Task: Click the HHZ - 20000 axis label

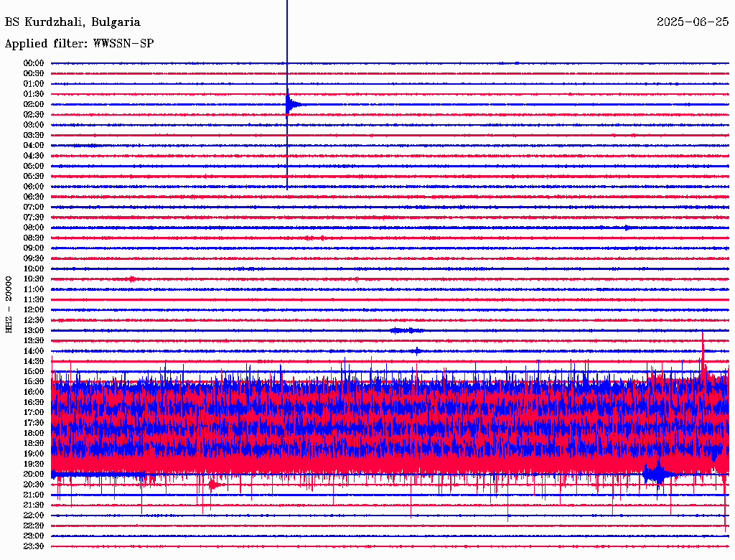Action: coord(9,304)
